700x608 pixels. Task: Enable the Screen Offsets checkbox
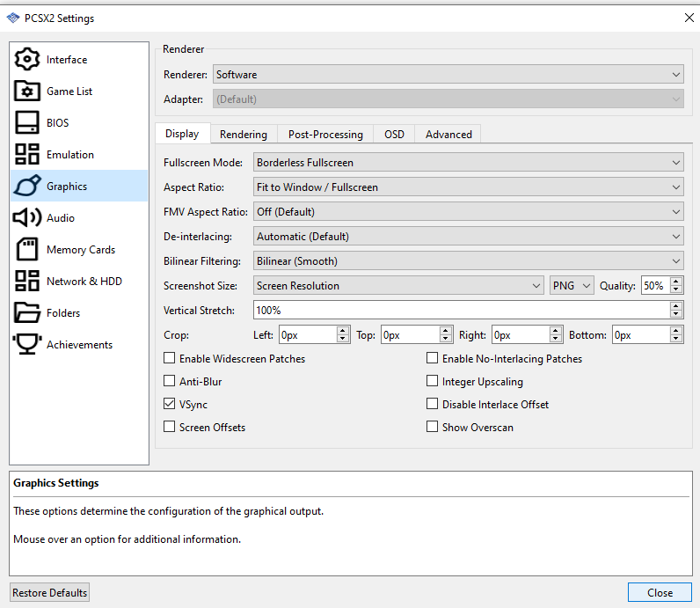pyautogui.click(x=169, y=427)
